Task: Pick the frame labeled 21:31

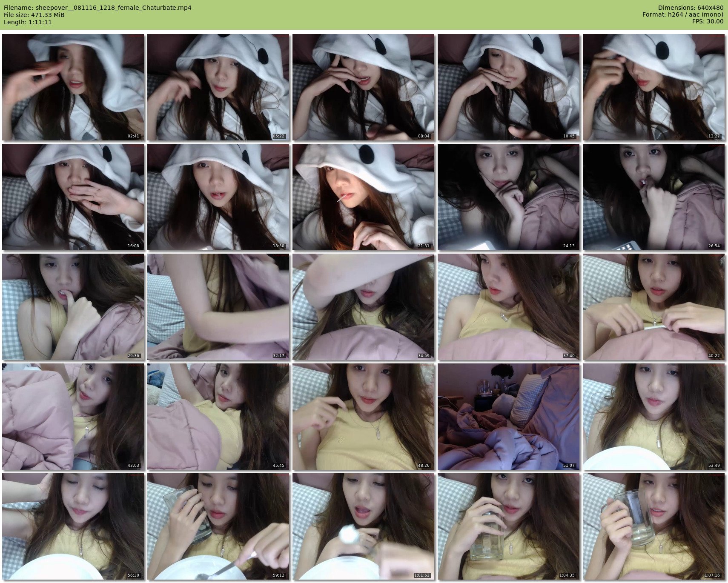Action: 363,197
